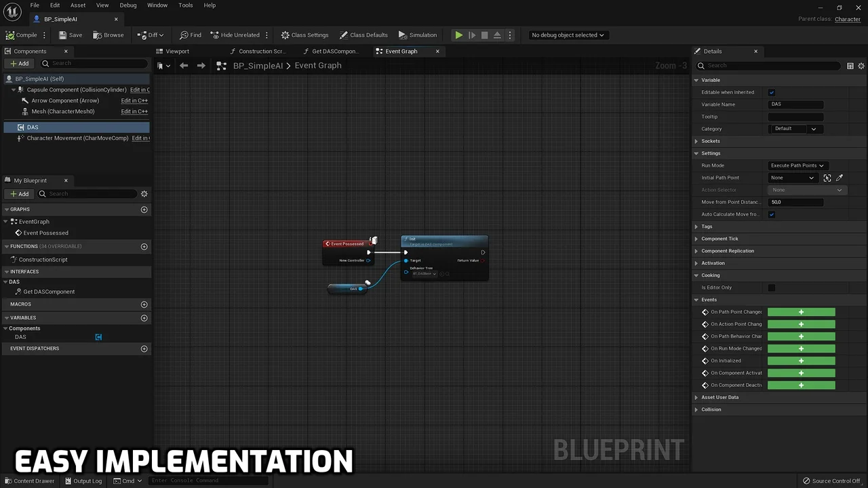
Task: Click Add button in Components panel
Action: click(x=19, y=64)
